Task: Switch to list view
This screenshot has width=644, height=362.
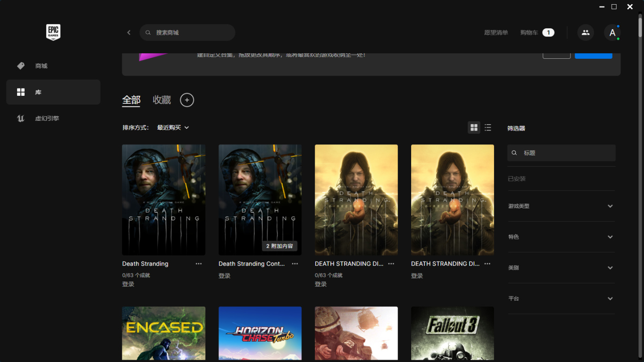Action: [x=488, y=128]
